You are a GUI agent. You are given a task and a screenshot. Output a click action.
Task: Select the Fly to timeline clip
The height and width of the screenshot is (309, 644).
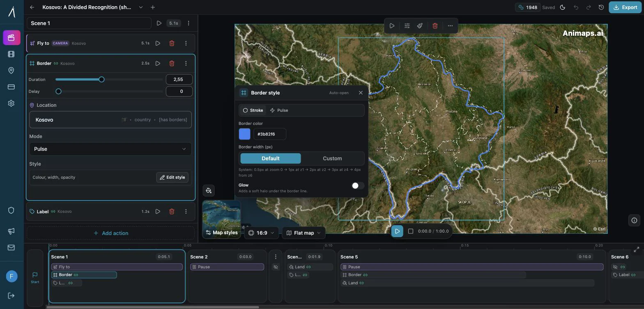[x=117, y=267]
